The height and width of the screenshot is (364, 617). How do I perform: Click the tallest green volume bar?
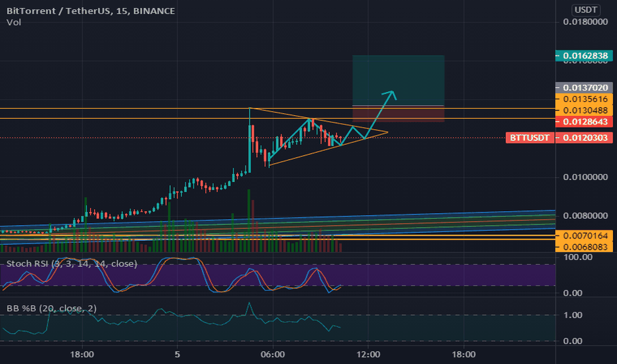point(249,220)
